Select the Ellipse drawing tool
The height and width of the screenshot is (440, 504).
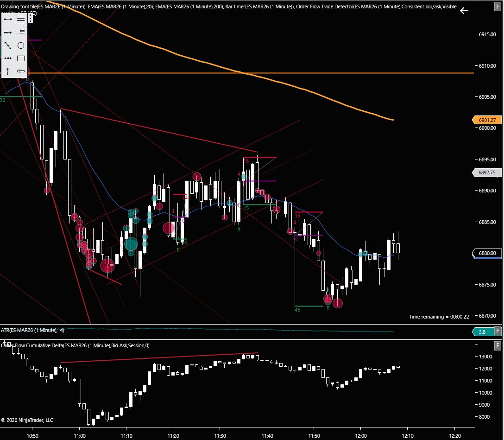pos(20,45)
